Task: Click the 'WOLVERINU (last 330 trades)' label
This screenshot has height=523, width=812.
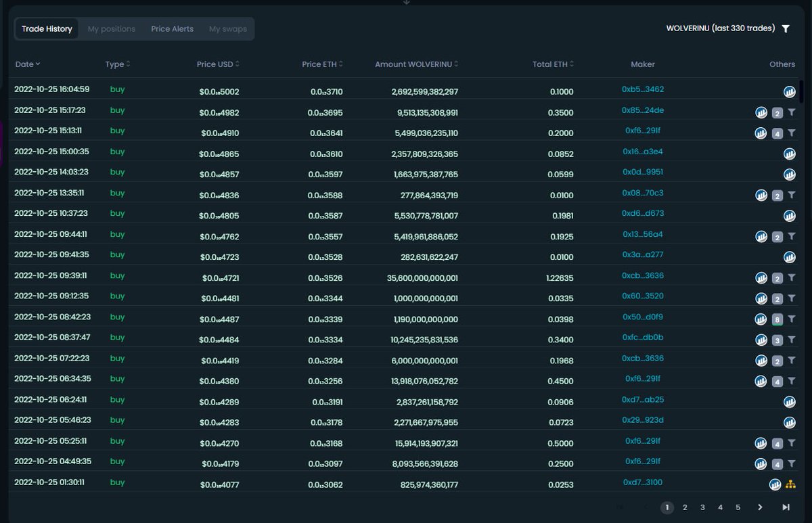Action: 721,28
